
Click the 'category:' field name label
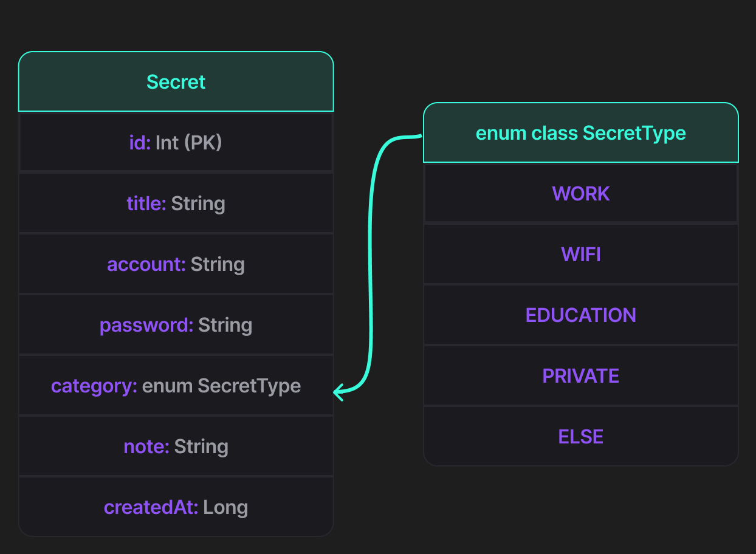[x=94, y=386]
